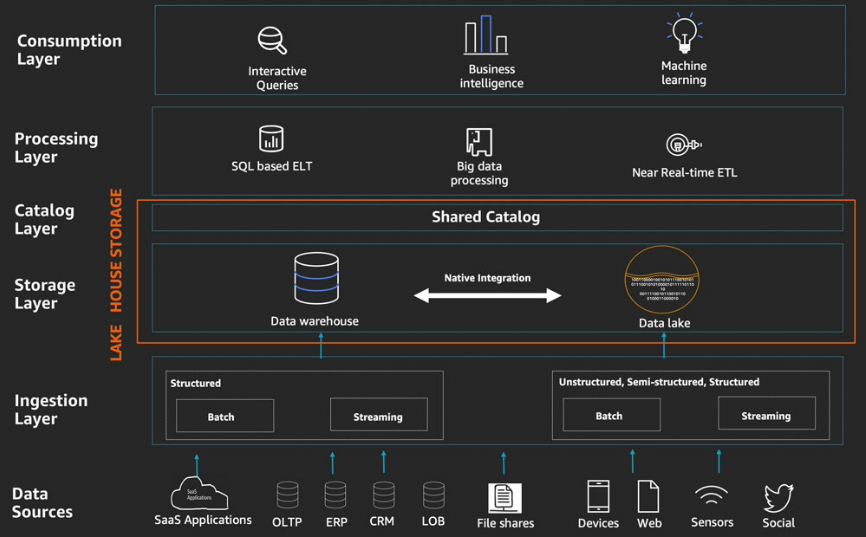866x537 pixels.
Task: Click the ERP database icon
Action: [335, 495]
